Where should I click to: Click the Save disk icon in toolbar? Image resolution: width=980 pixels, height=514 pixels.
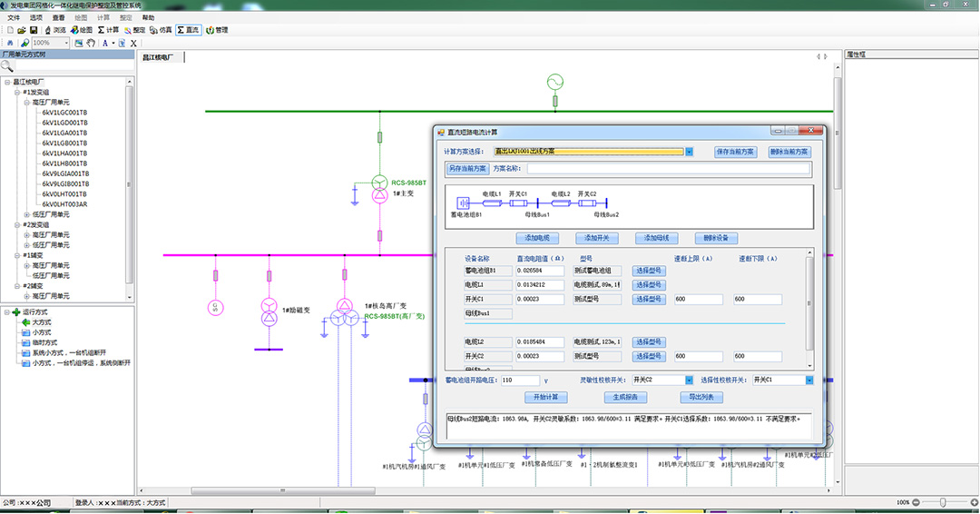pos(33,30)
